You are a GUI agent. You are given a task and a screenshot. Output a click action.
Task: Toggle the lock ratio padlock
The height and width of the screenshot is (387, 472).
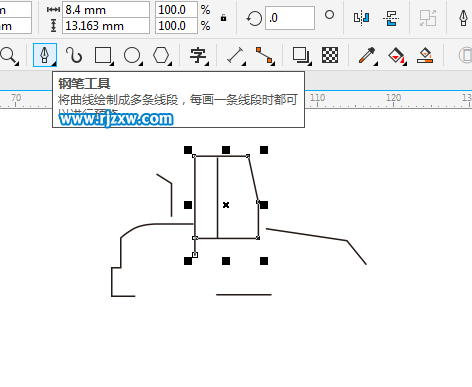223,18
